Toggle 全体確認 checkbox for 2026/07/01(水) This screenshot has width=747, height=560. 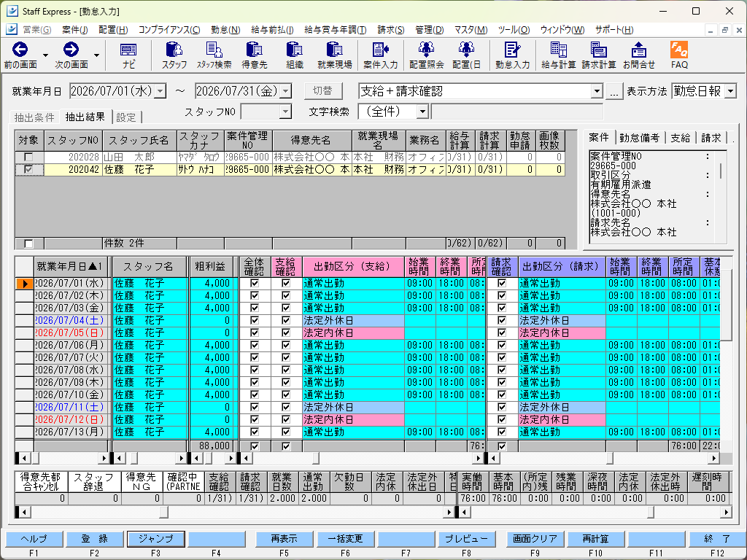pos(255,284)
